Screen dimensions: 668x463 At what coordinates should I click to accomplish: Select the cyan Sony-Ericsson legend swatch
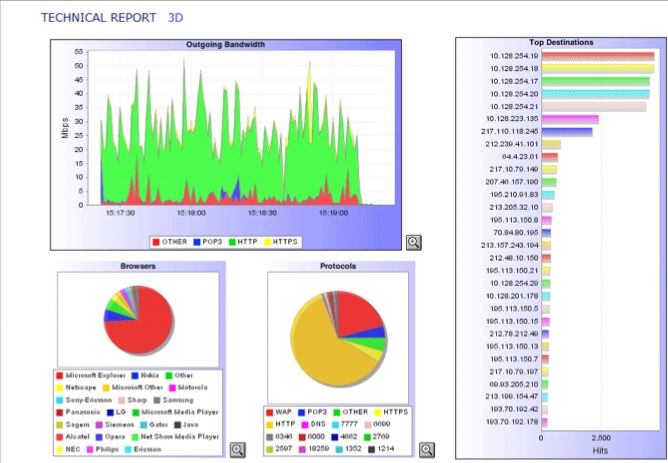(60, 400)
